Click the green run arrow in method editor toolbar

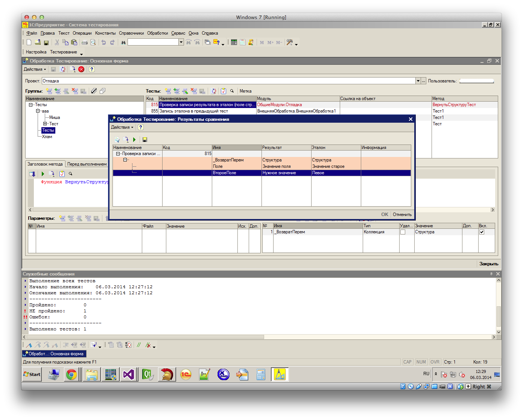pos(43,174)
